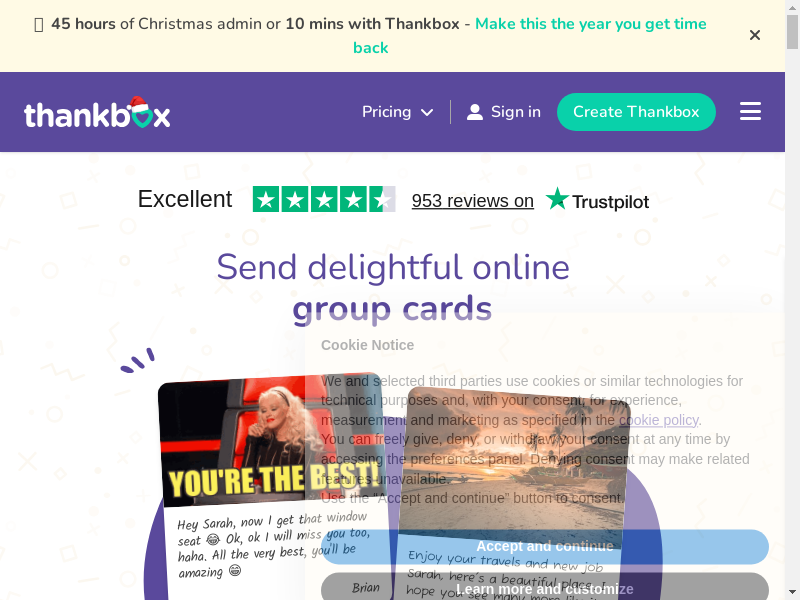Open the Pricing menu

[x=397, y=112]
